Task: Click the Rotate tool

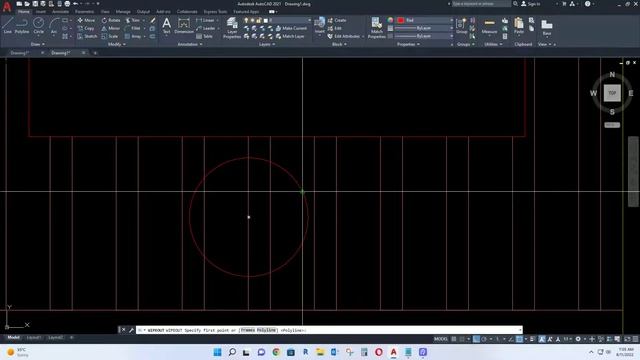Action: tap(111, 20)
